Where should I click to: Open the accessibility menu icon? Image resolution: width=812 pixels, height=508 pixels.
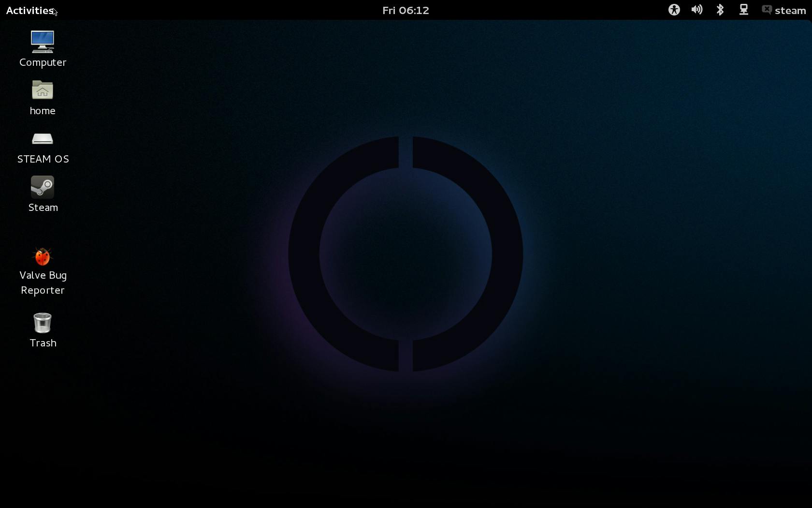point(674,10)
